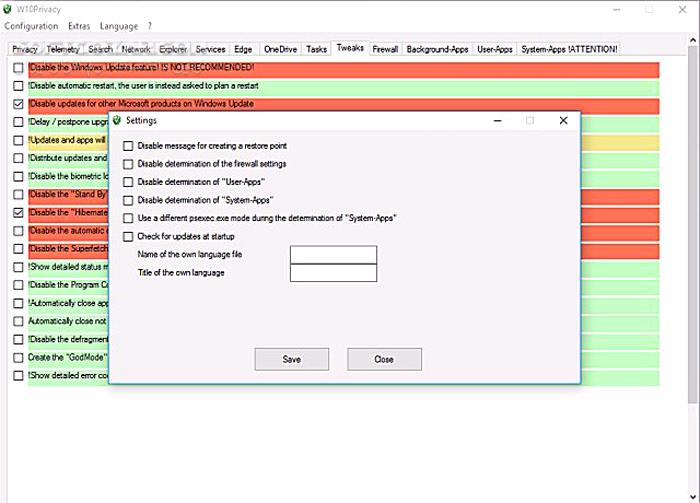Switch to the Background-Apps tab
700x503 pixels.
point(438,50)
